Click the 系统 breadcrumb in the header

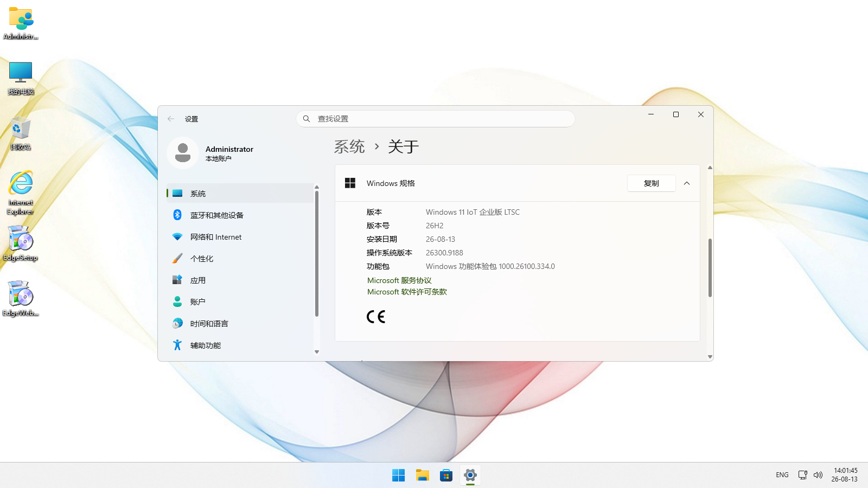click(349, 146)
